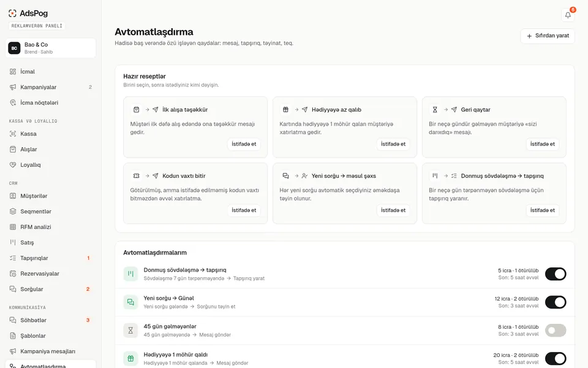The image size is (588, 368).
Task: Open Söhbətlər in the sidebar
Action: point(51,320)
